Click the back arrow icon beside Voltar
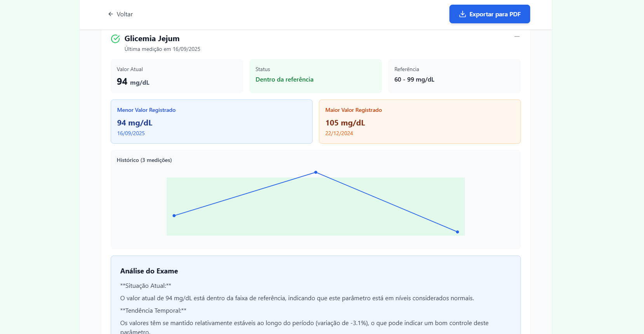Image resolution: width=644 pixels, height=334 pixels. [x=111, y=14]
